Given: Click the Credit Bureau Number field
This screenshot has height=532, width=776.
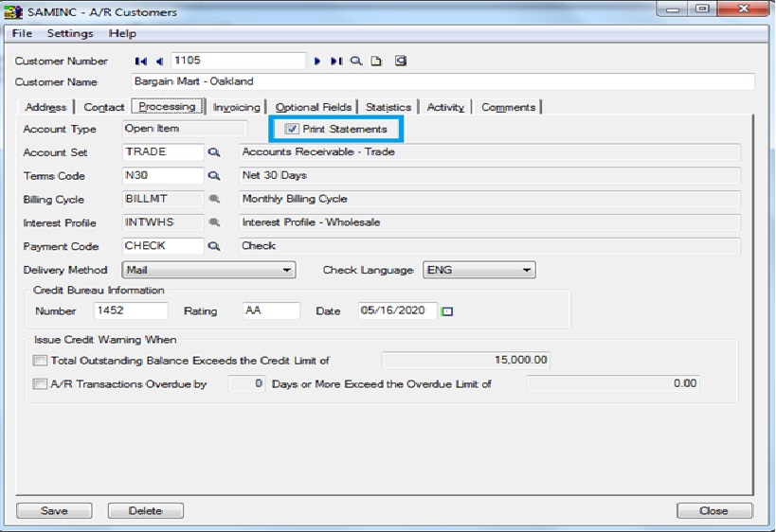Looking at the screenshot, I should pyautogui.click(x=131, y=310).
